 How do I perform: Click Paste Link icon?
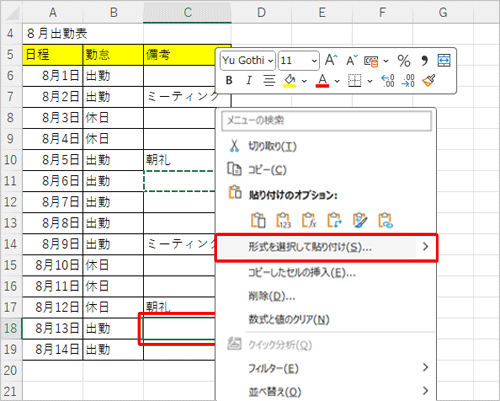386,220
